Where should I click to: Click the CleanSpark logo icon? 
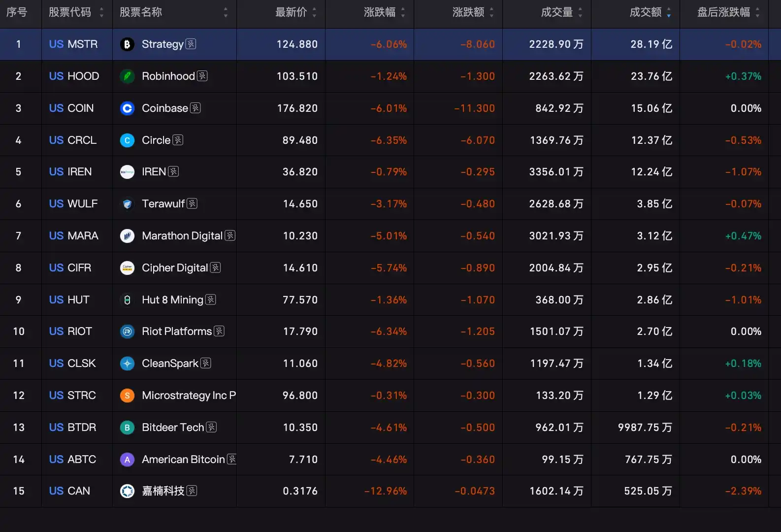[127, 364]
